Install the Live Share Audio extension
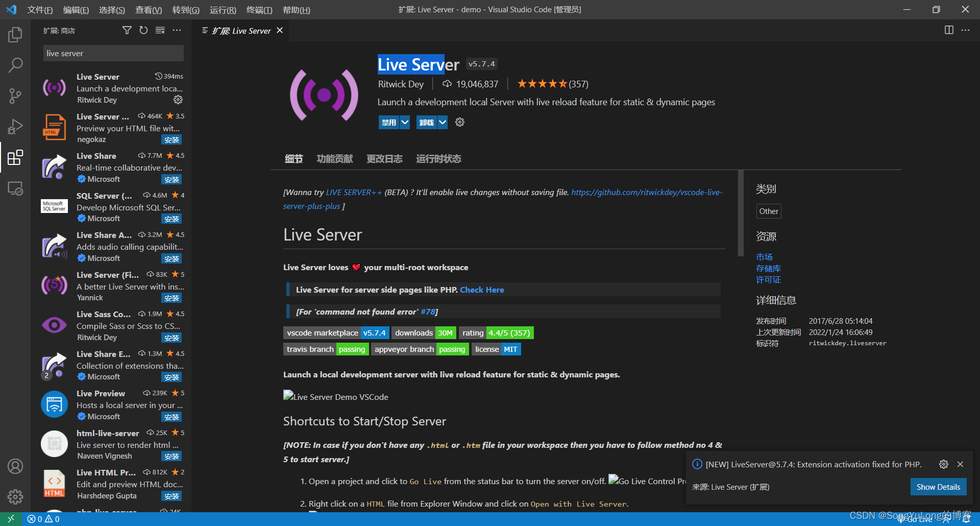Viewport: 980px width, 526px height. (x=171, y=258)
